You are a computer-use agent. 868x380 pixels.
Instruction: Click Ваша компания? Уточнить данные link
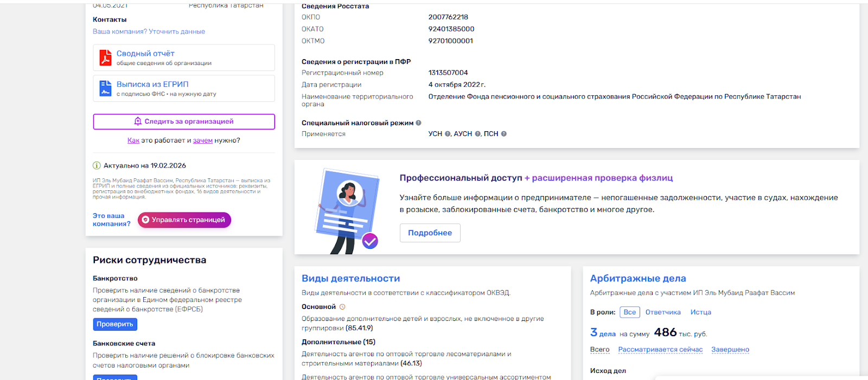(149, 31)
